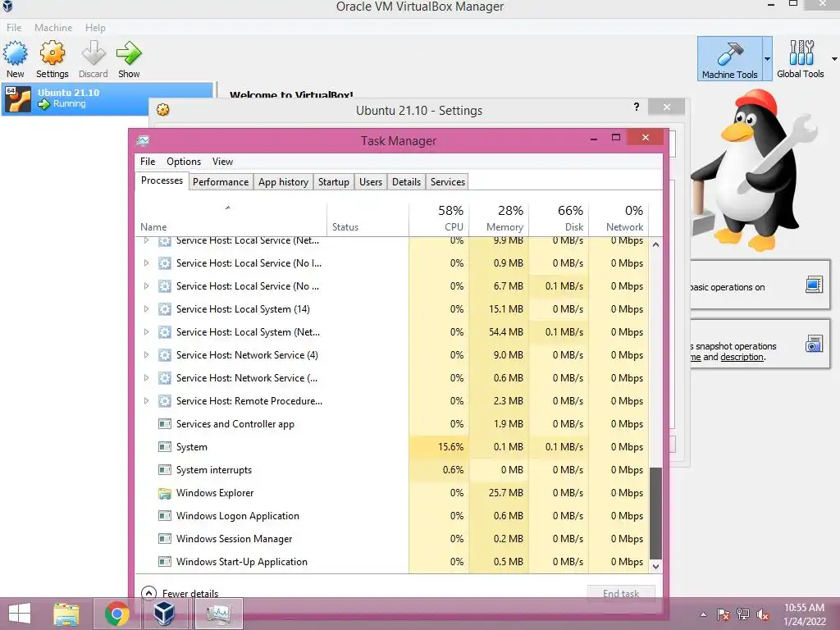
Task: Open the Task Manager File menu
Action: pyautogui.click(x=148, y=162)
